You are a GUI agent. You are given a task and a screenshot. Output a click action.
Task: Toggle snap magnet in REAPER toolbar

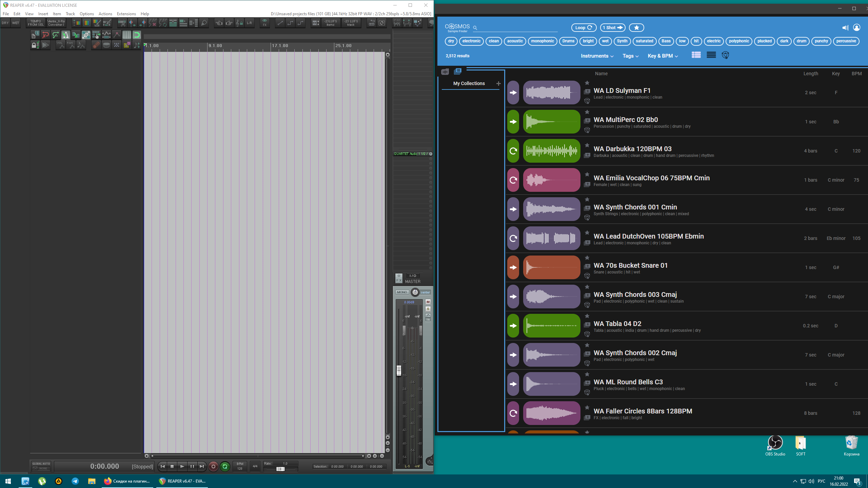(x=137, y=35)
